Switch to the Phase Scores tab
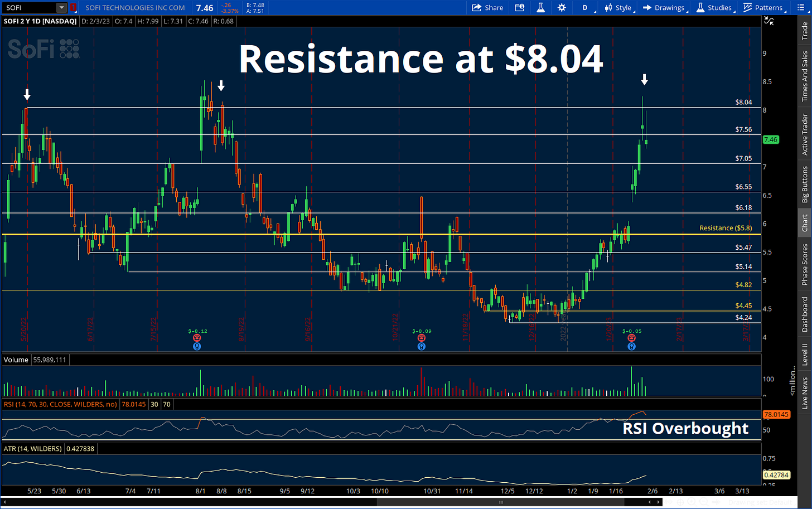This screenshot has width=812, height=509. (805, 265)
